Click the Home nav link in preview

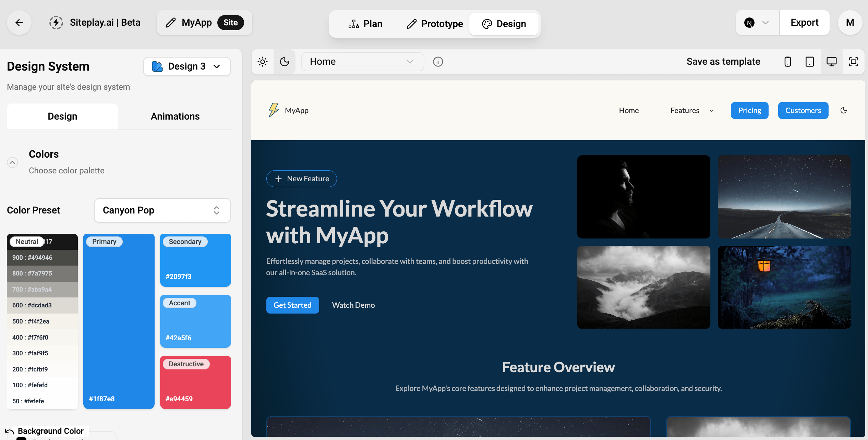pos(629,110)
